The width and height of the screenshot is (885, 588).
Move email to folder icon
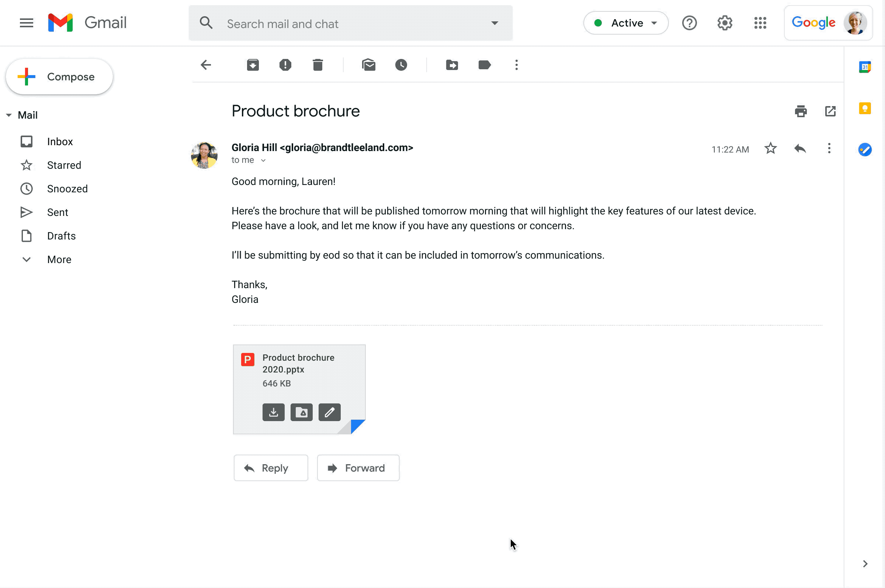tap(453, 65)
